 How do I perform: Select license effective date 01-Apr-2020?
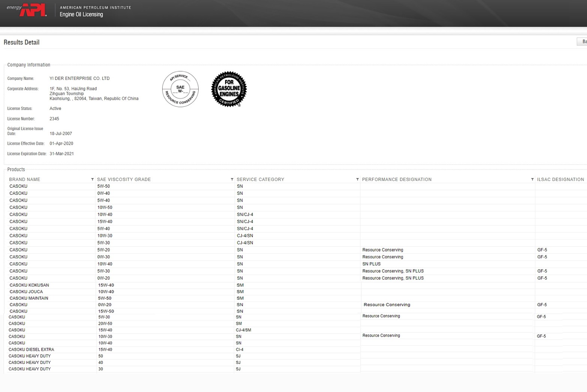coord(61,144)
